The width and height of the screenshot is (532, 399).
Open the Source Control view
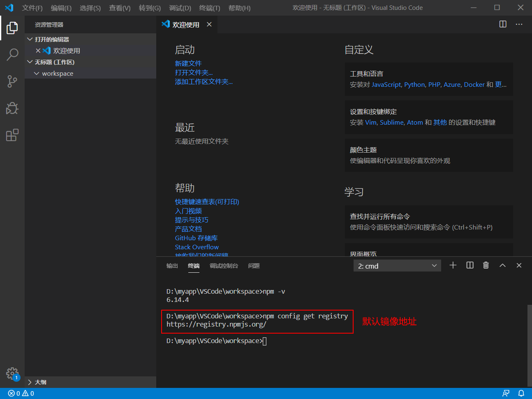click(12, 81)
